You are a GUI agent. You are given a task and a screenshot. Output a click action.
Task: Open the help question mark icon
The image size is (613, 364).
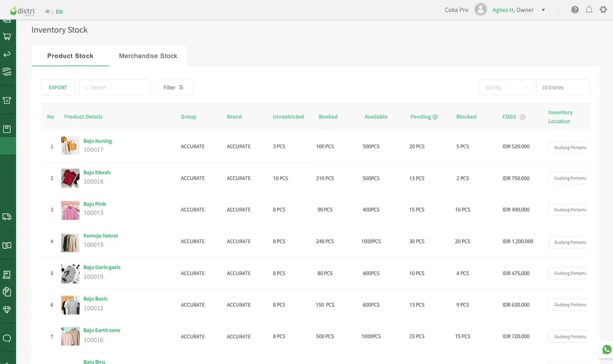575,10
